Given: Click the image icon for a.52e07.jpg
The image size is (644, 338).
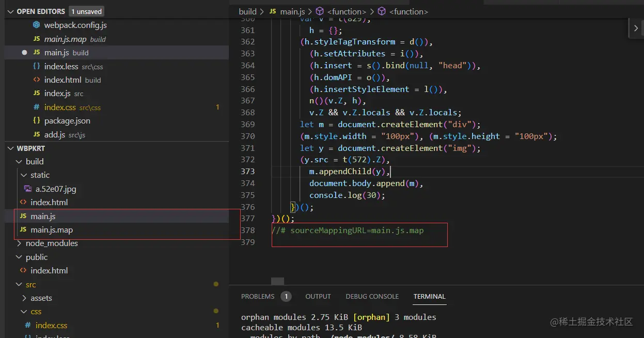Looking at the screenshot, I should tap(28, 189).
